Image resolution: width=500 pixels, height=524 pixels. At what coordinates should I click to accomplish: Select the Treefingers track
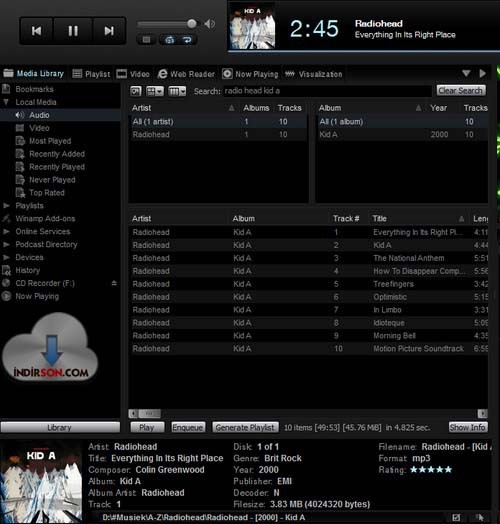tap(393, 284)
